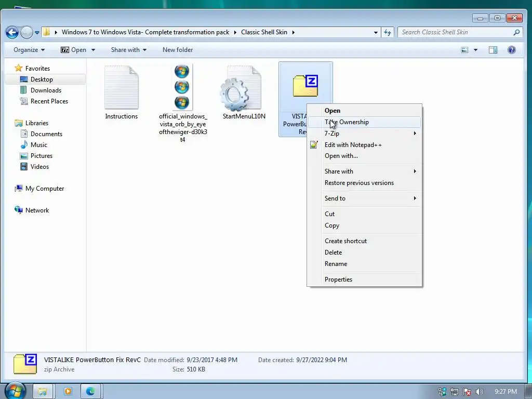Open address bar previous locations dropdown
The image size is (532, 399).
tap(376, 33)
